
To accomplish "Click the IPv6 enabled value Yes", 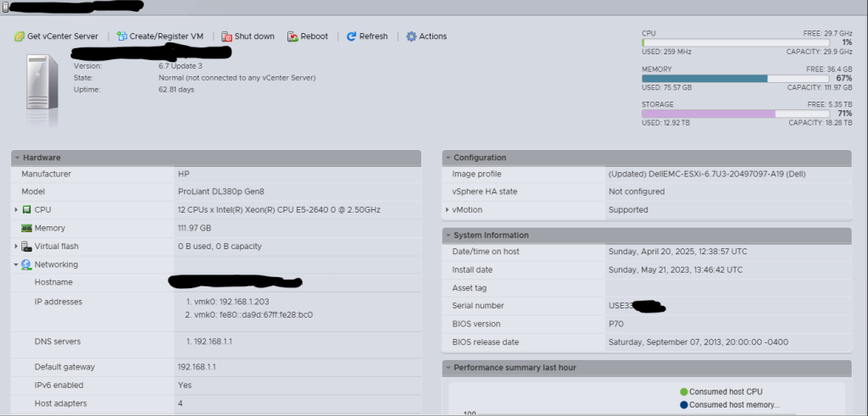I will (x=185, y=385).
